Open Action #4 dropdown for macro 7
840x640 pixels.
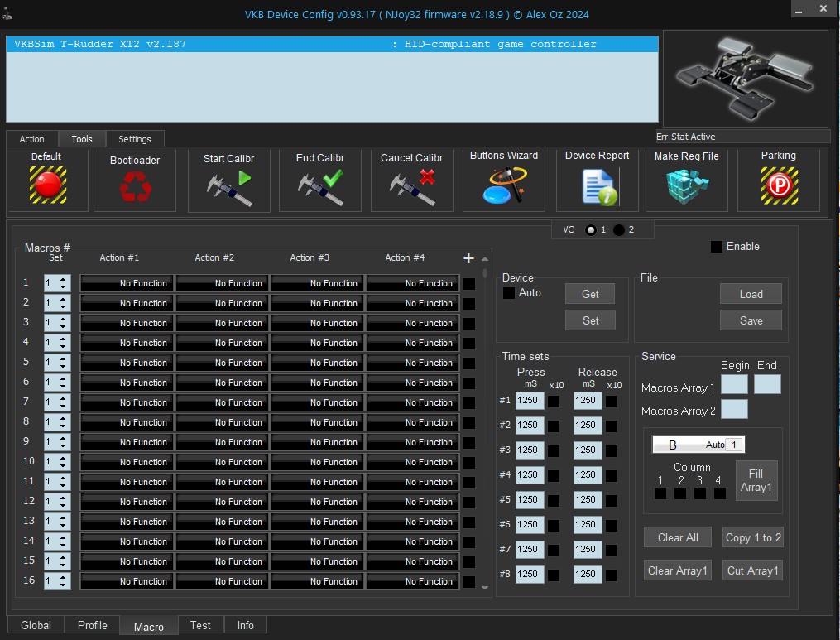pyautogui.click(x=412, y=402)
